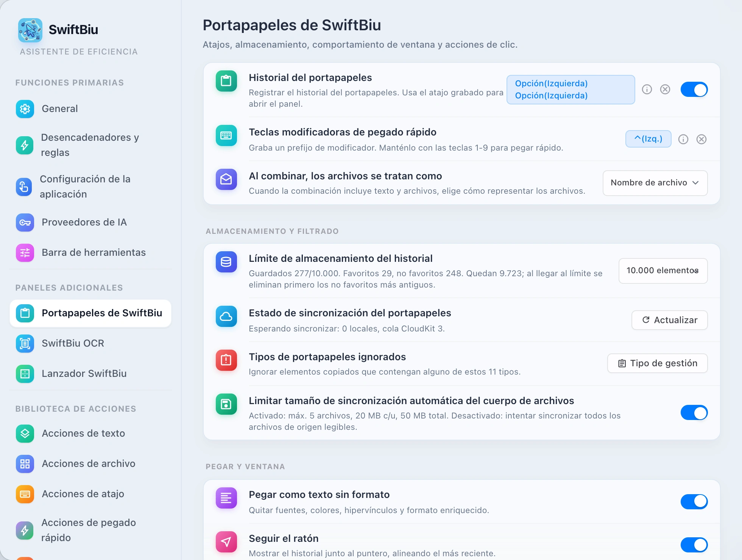Image resolution: width=742 pixels, height=560 pixels.
Task: Click the FUNCIONES PRIMARIAS sidebar header
Action: click(70, 83)
